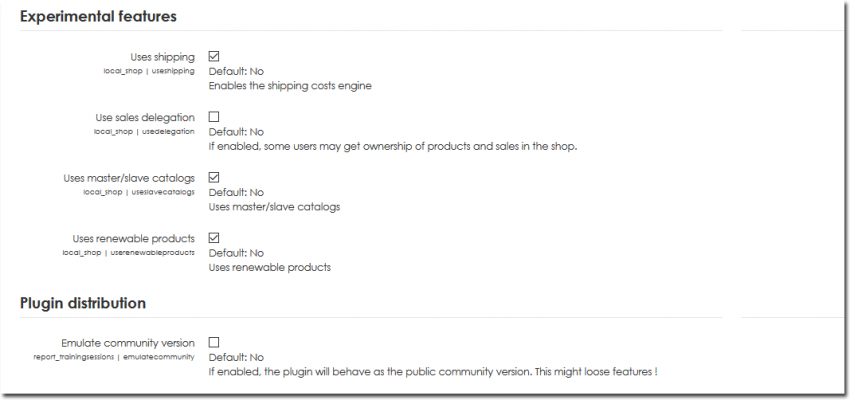Image resolution: width=850 pixels, height=400 pixels.
Task: Click the Uses shipping setting label
Action: pos(162,57)
